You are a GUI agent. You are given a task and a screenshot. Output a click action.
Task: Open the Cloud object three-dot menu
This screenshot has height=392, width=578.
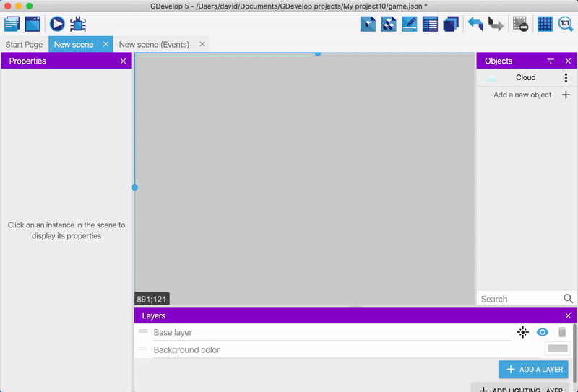tap(566, 78)
